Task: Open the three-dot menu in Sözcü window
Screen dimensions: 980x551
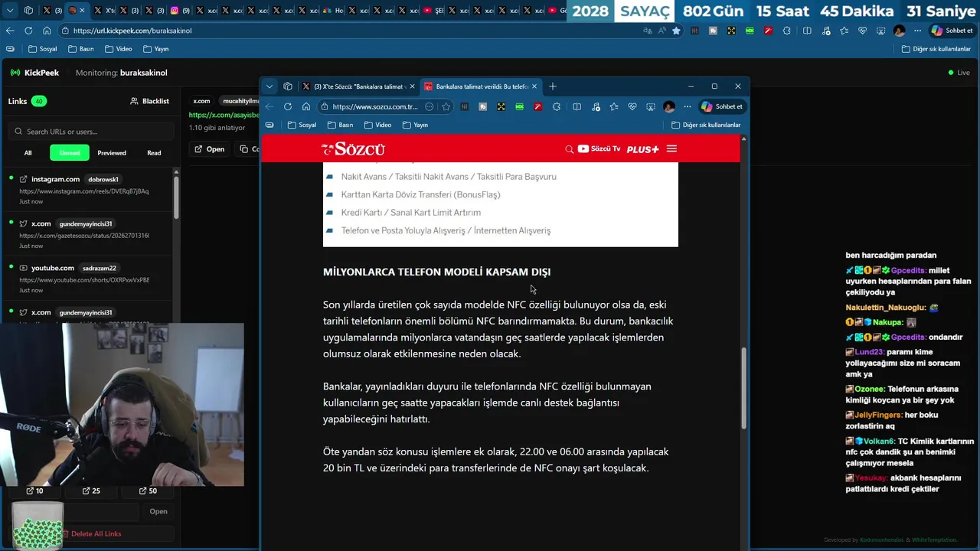Action: [x=688, y=106]
